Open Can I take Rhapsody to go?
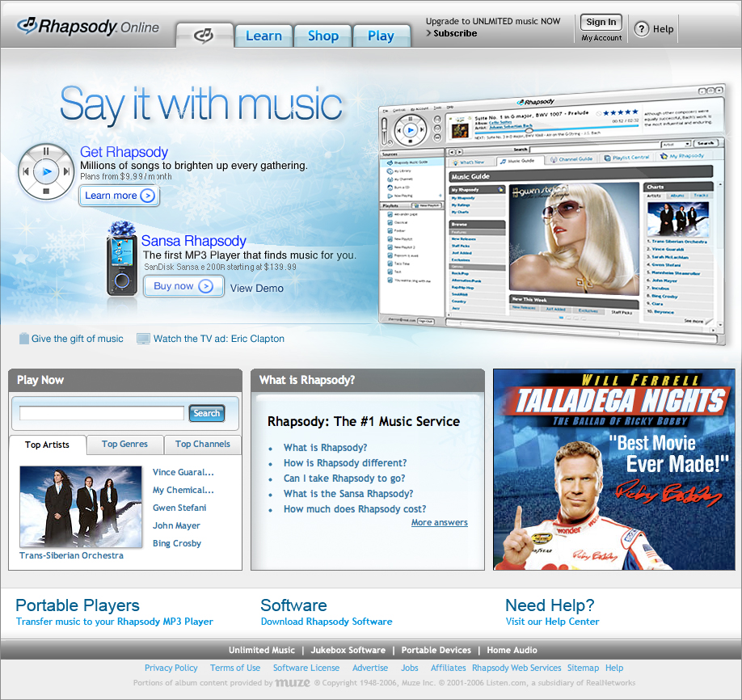 tap(344, 479)
